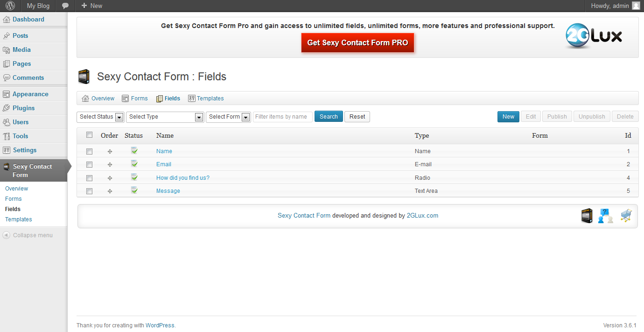
Task: Check the select-all checkbox in table header
Action: (x=90, y=135)
